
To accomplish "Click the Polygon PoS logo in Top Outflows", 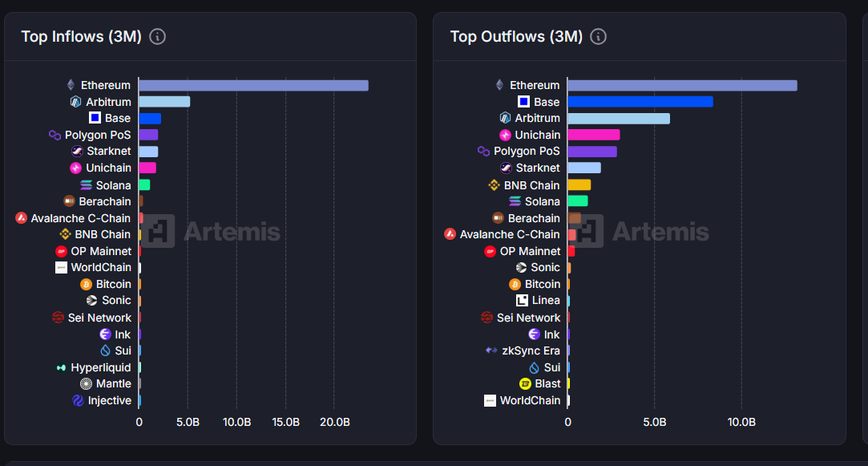I will pos(484,151).
